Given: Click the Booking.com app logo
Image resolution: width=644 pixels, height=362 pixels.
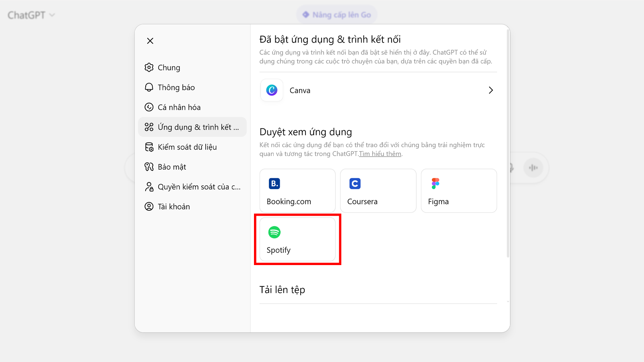Looking at the screenshot, I should click(275, 183).
